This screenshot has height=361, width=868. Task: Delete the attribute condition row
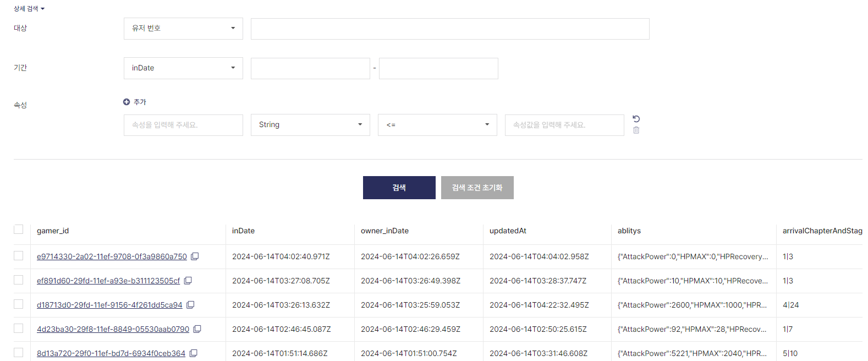click(636, 130)
